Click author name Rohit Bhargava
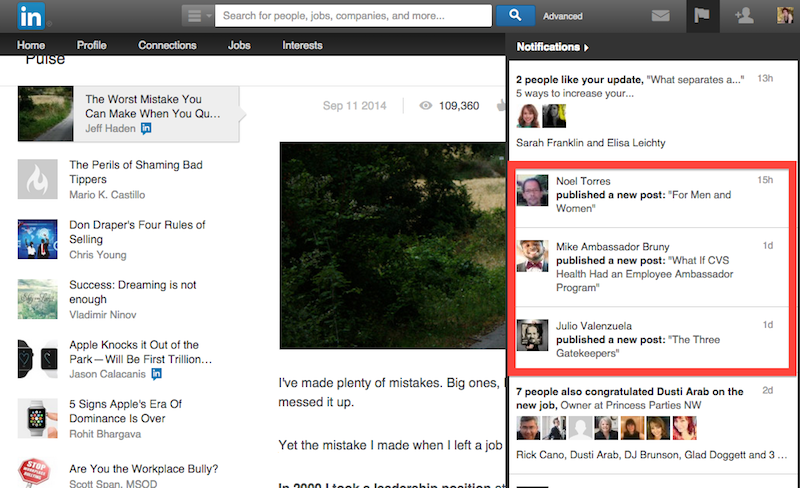This screenshot has height=488, width=800. pos(105,434)
